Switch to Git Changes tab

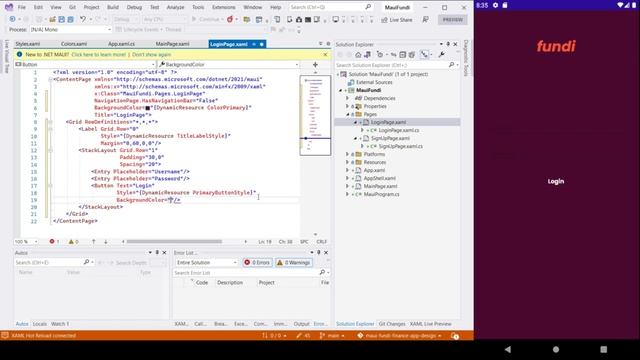click(392, 324)
